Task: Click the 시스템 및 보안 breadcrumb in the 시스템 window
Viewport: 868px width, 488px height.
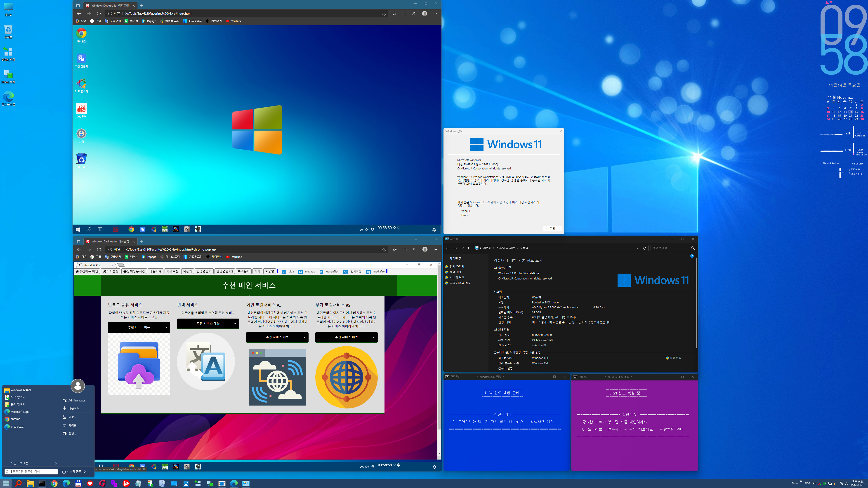Action: tap(505, 248)
